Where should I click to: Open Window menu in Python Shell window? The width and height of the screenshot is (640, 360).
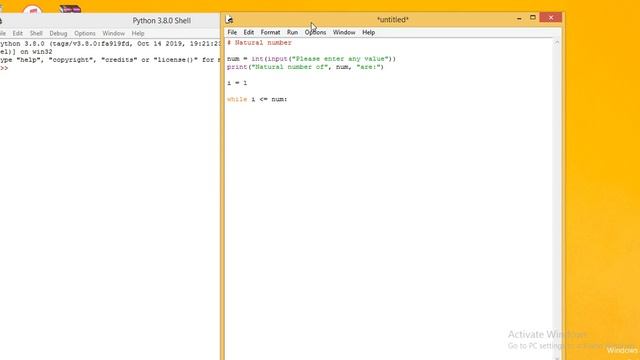pyautogui.click(x=113, y=33)
